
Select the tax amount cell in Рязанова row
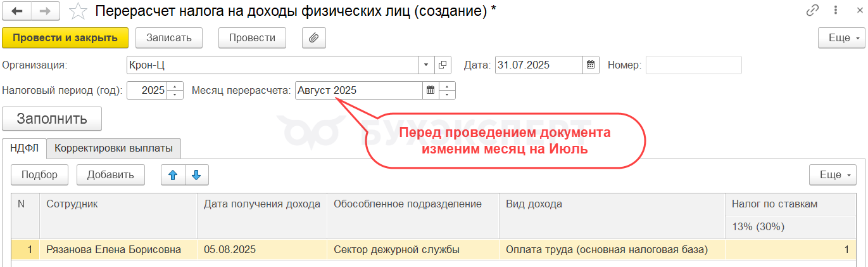(x=790, y=250)
